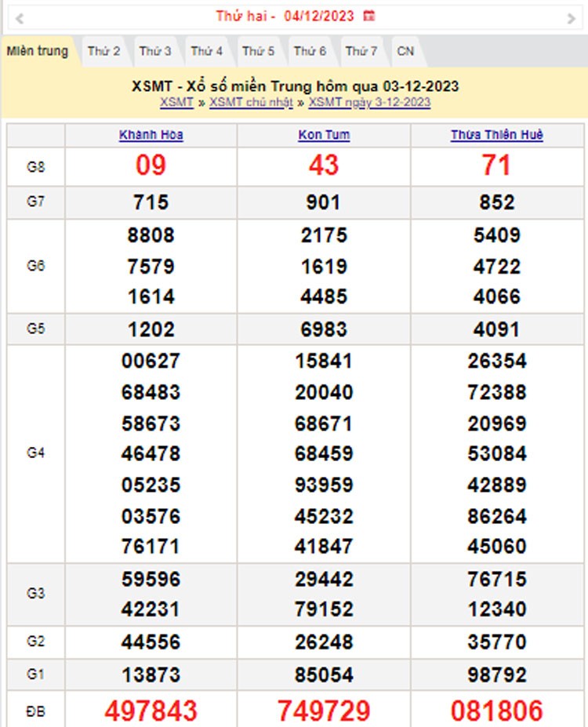Screen dimensions: 588x727
Task: Switch to the Thứ 6 tab
Action: [310, 52]
